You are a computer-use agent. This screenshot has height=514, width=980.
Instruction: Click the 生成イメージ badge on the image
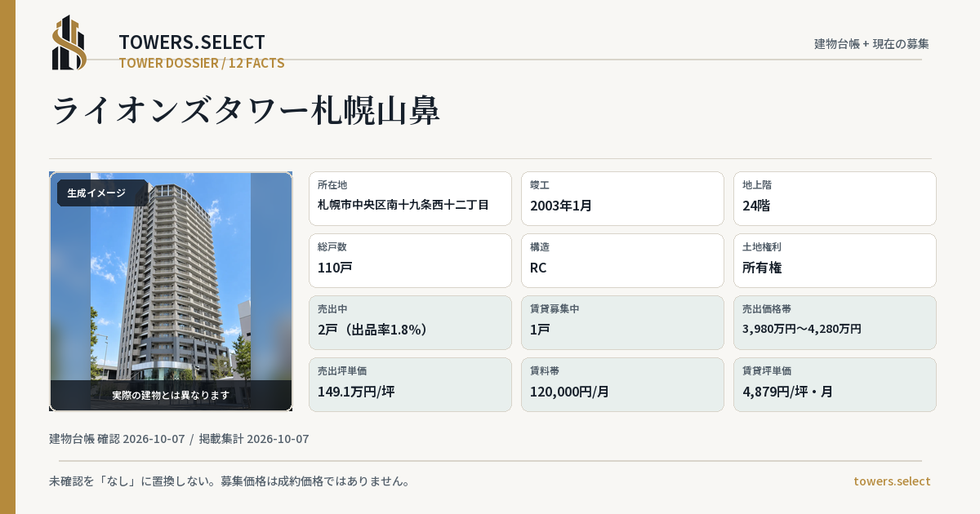pos(102,193)
